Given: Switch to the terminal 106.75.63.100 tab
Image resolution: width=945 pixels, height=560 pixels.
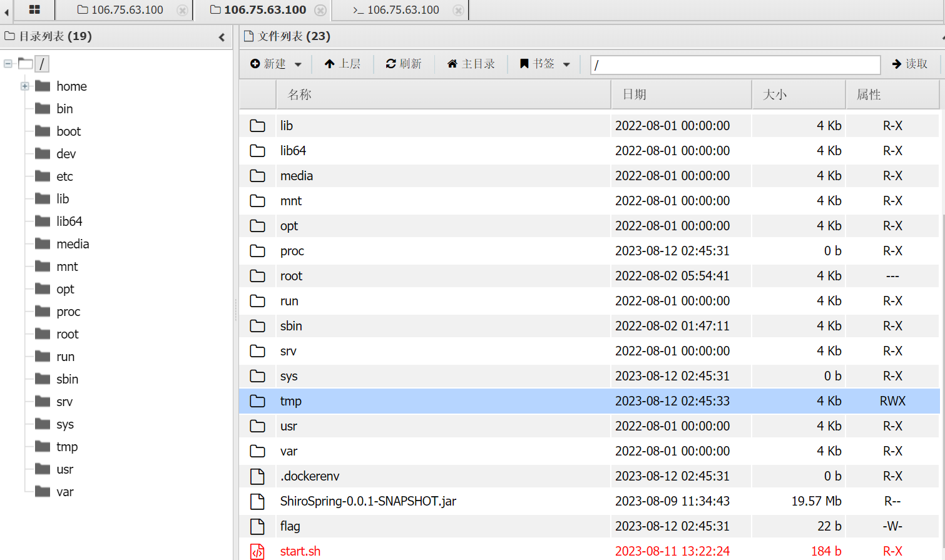Looking at the screenshot, I should click(x=396, y=10).
